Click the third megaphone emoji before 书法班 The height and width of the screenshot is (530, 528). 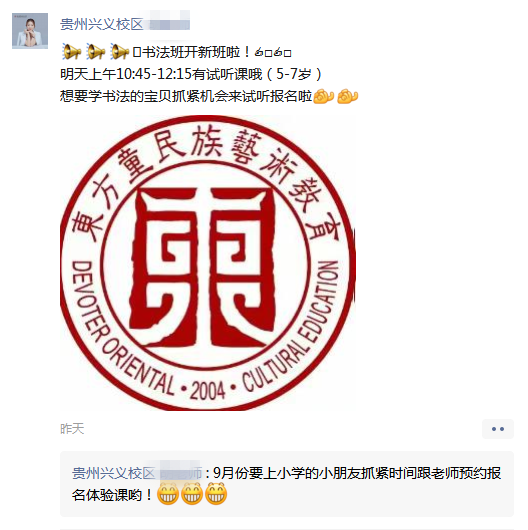point(120,52)
